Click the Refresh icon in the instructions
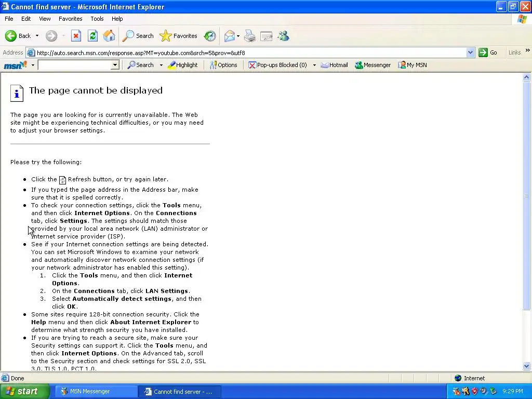 62,180
